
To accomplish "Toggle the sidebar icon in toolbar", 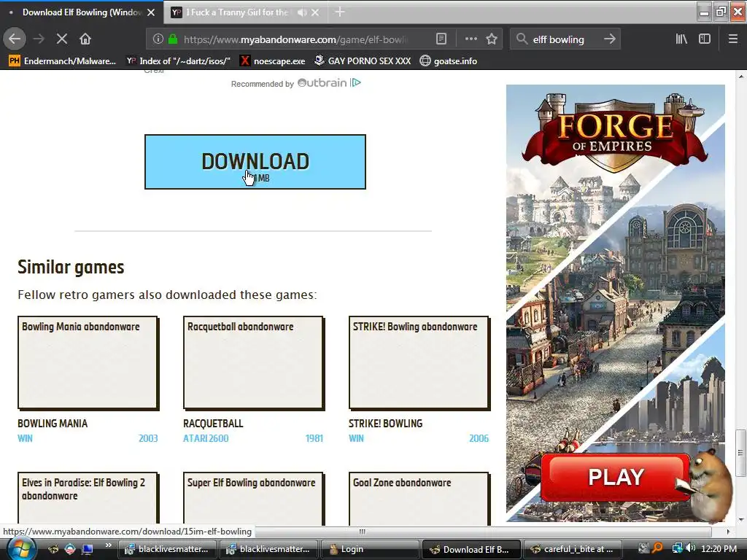I will (x=705, y=39).
